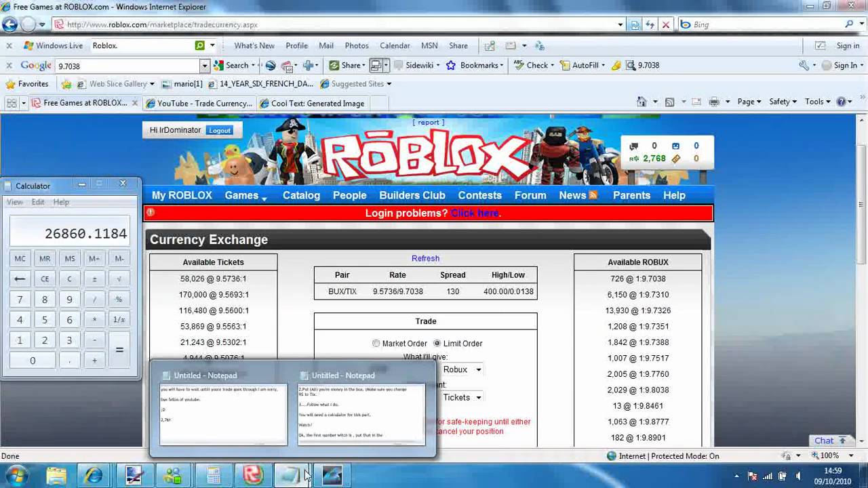This screenshot has width=868, height=488.
Task: Click the calculator equals button
Action: pos(119,350)
